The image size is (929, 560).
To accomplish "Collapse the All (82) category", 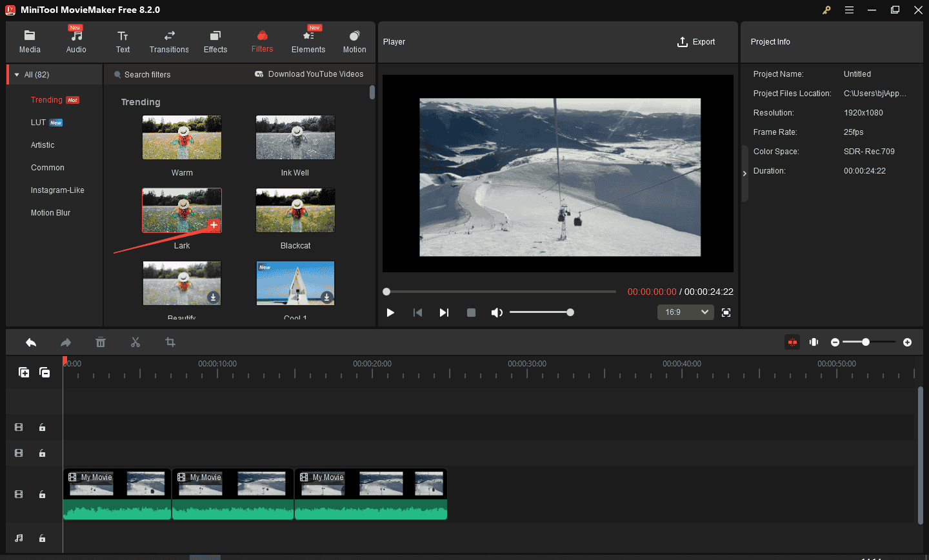I will (17, 75).
